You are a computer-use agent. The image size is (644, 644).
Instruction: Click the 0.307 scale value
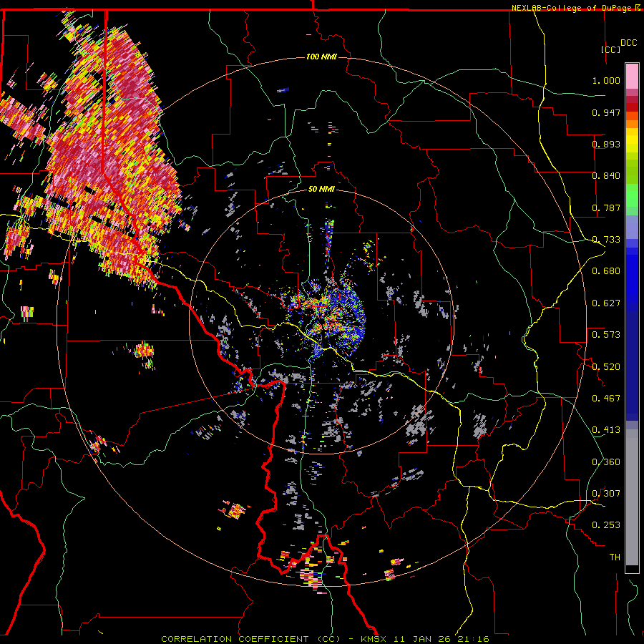coord(606,494)
